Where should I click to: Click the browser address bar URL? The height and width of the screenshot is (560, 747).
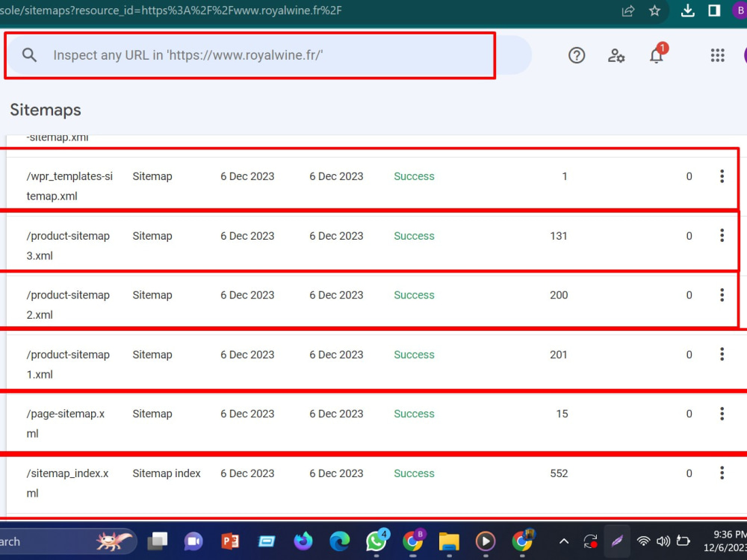[x=170, y=10]
